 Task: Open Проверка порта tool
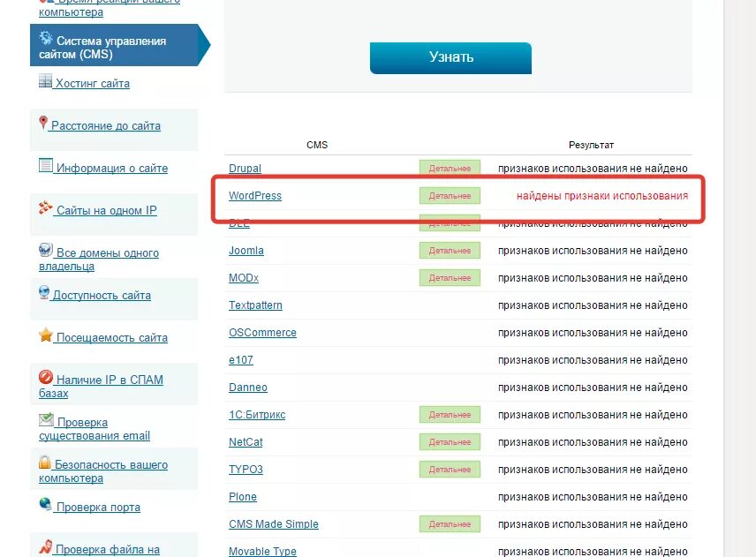pyautogui.click(x=98, y=508)
